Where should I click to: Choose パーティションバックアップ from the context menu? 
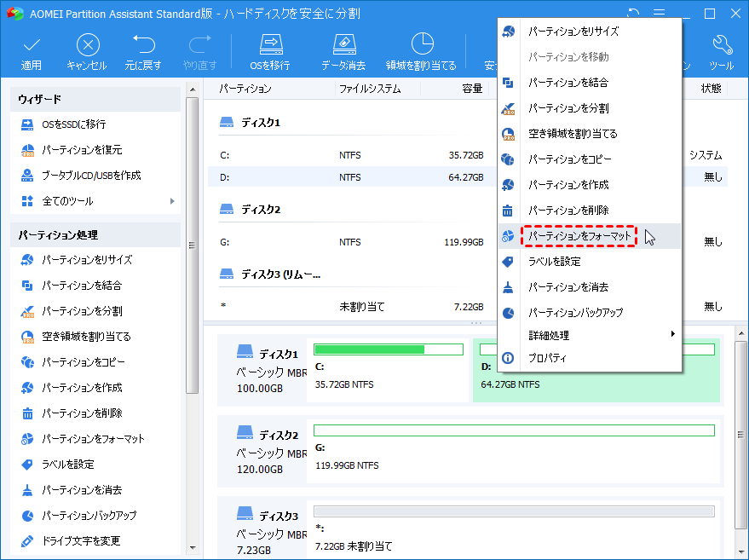pyautogui.click(x=590, y=313)
